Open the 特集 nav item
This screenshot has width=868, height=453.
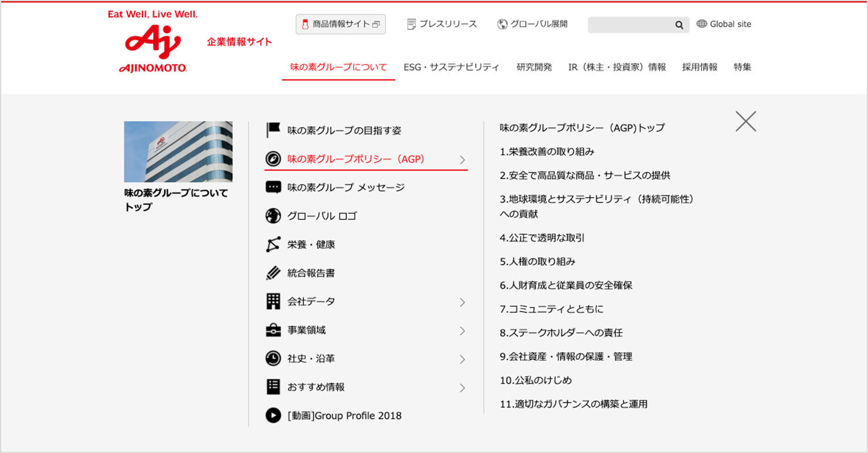pos(742,67)
